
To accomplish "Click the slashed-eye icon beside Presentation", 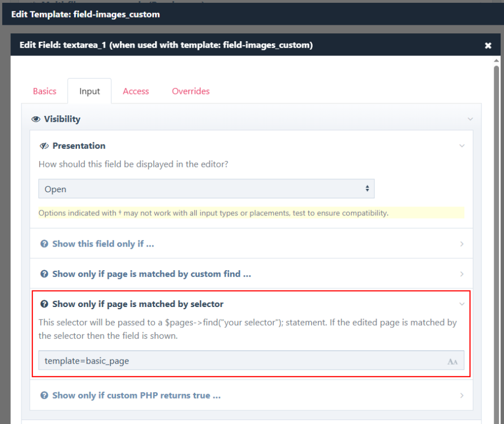I will (44, 146).
